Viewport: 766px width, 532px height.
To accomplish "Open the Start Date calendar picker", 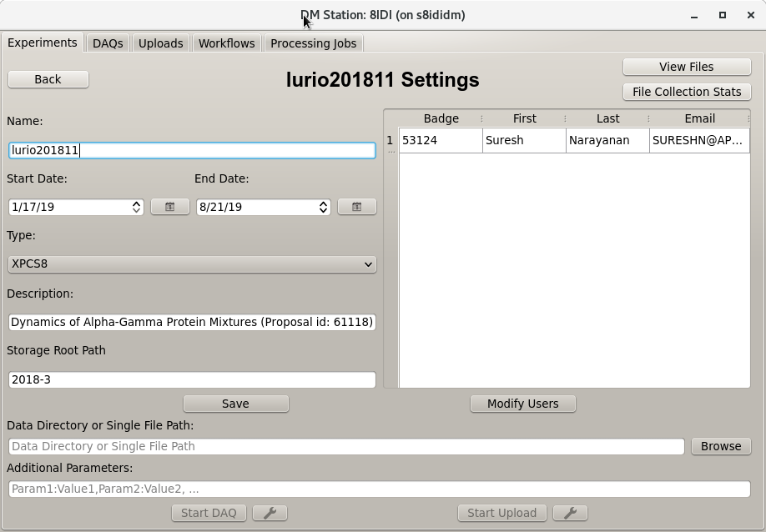I will 169,207.
